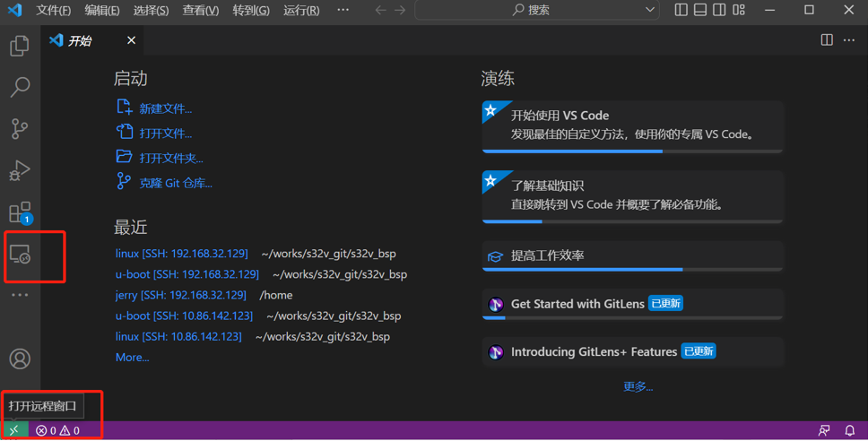Go back using the left arrow
This screenshot has width=868, height=441.
[x=380, y=10]
